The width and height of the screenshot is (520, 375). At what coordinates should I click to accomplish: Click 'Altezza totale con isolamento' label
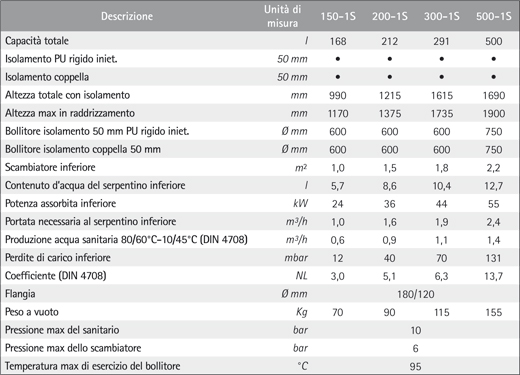(x=67, y=95)
